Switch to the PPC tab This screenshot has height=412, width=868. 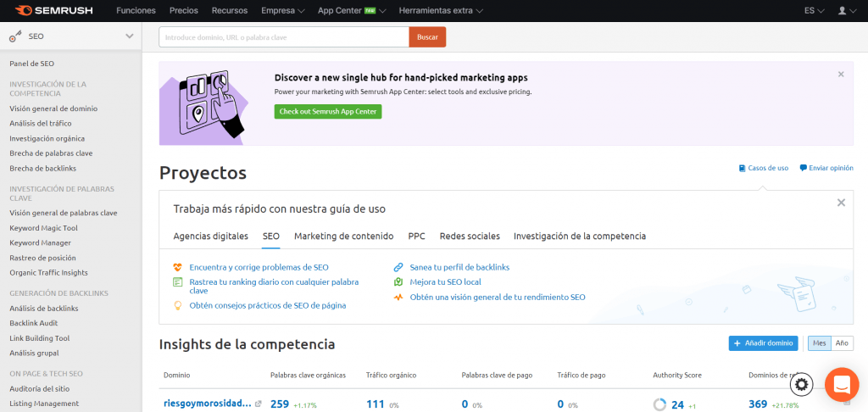coord(417,236)
